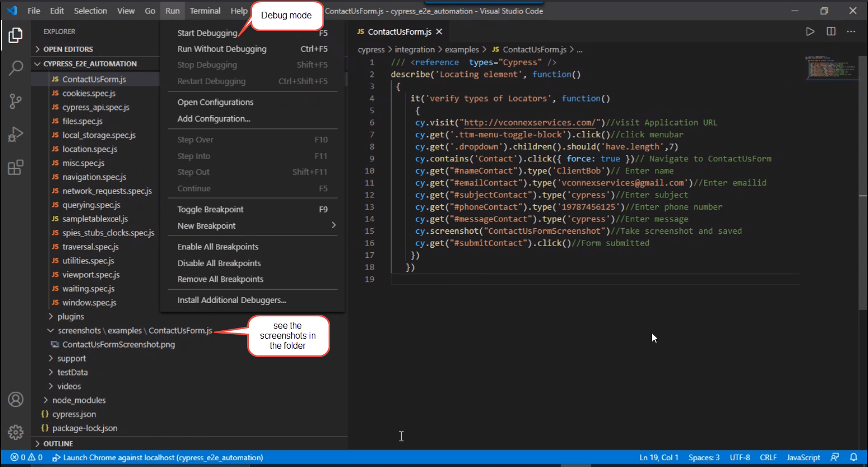The width and height of the screenshot is (868, 467).
Task: Open the Terminal menu
Action: (x=205, y=11)
